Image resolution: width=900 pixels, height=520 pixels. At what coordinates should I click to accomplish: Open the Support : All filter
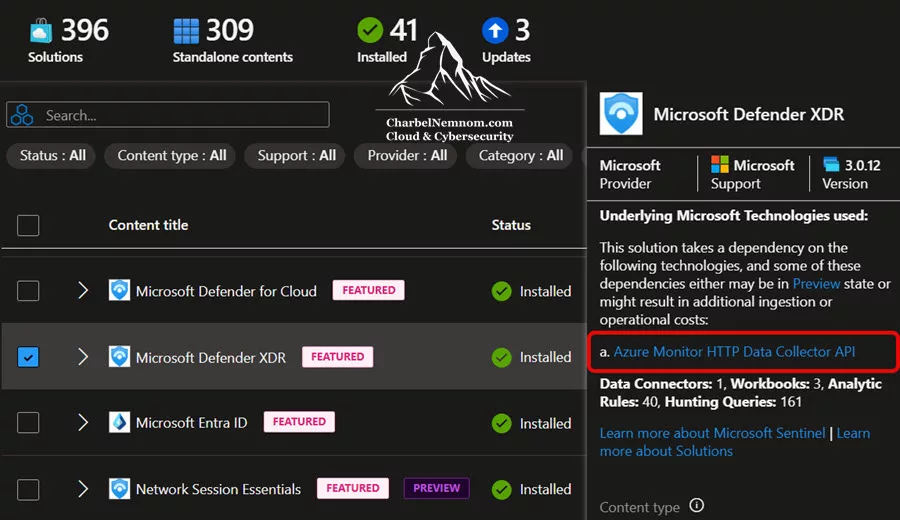[296, 156]
